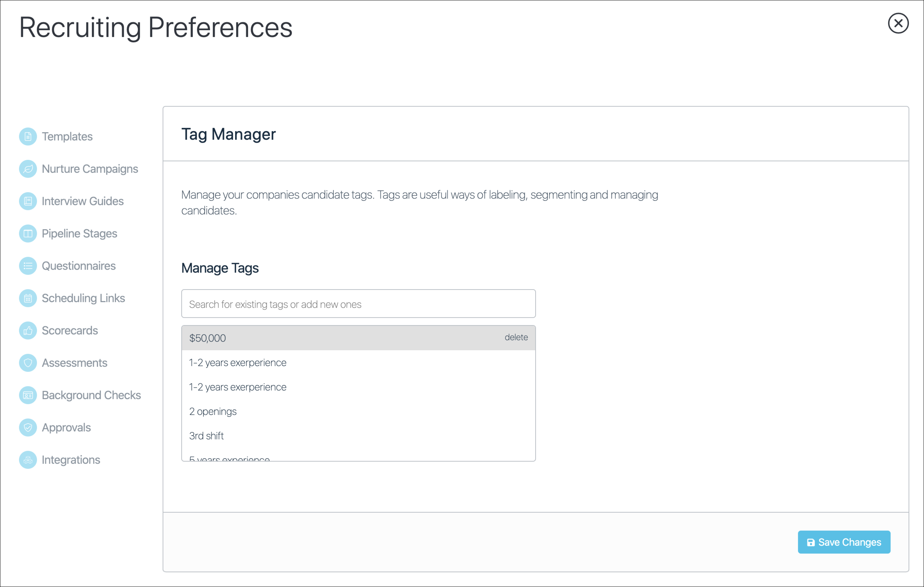Screen dimensions: 924x587
Task: Open Background Checks settings
Action: pyautogui.click(x=91, y=395)
